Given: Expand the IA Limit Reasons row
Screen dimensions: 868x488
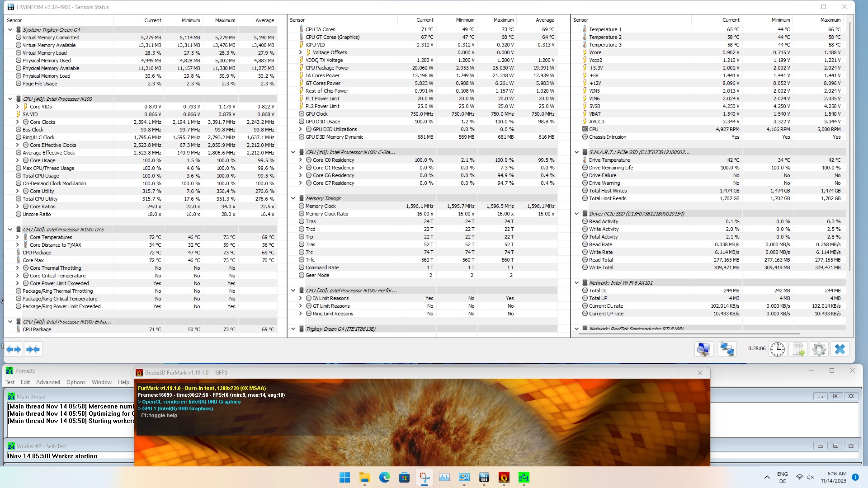Looking at the screenshot, I should tap(300, 298).
